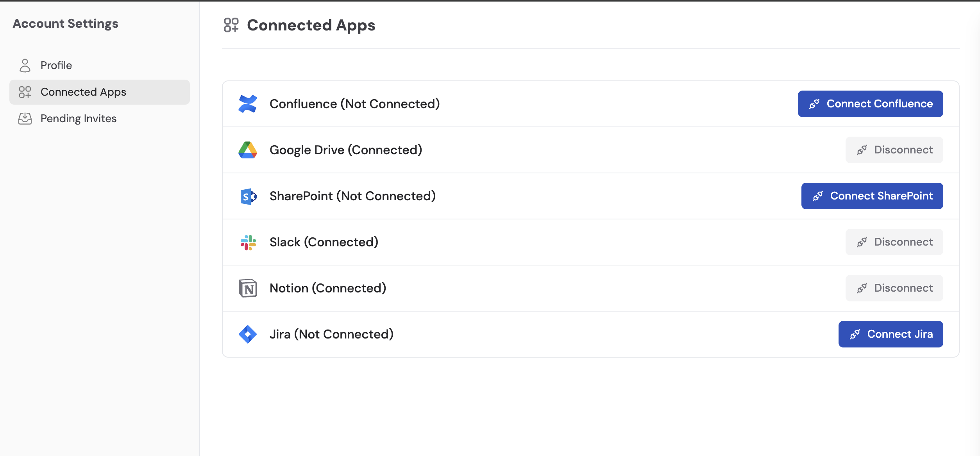Click the Connected Apps sidebar icon
The image size is (980, 456).
click(25, 92)
